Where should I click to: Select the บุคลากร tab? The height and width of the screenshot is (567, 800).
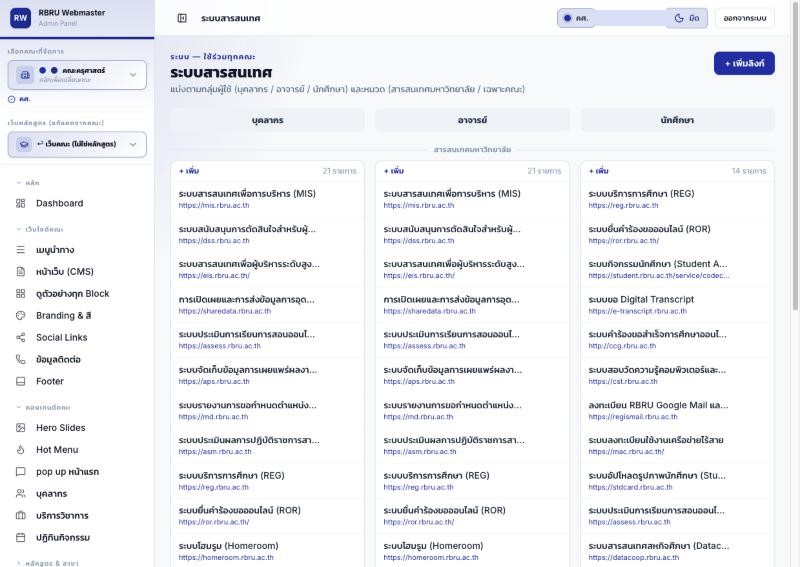tap(267, 120)
